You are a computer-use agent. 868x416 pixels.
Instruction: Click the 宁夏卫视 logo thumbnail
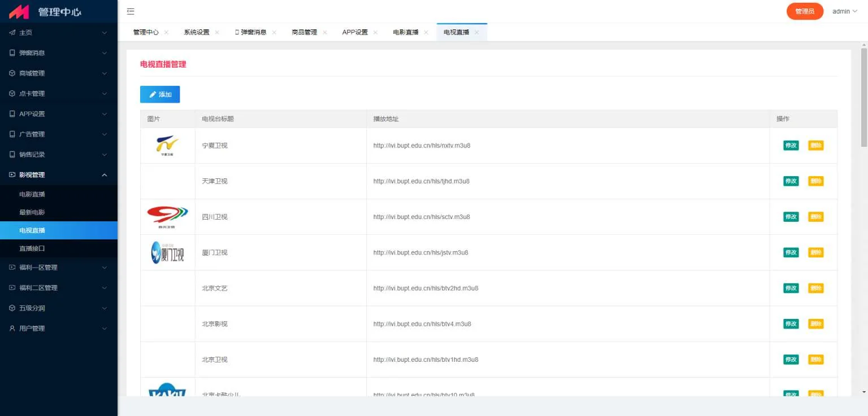[167, 145]
